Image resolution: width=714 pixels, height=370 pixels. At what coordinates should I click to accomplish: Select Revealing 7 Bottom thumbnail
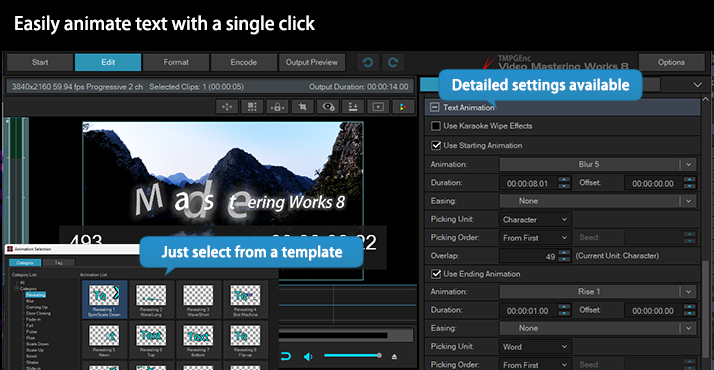pos(198,340)
